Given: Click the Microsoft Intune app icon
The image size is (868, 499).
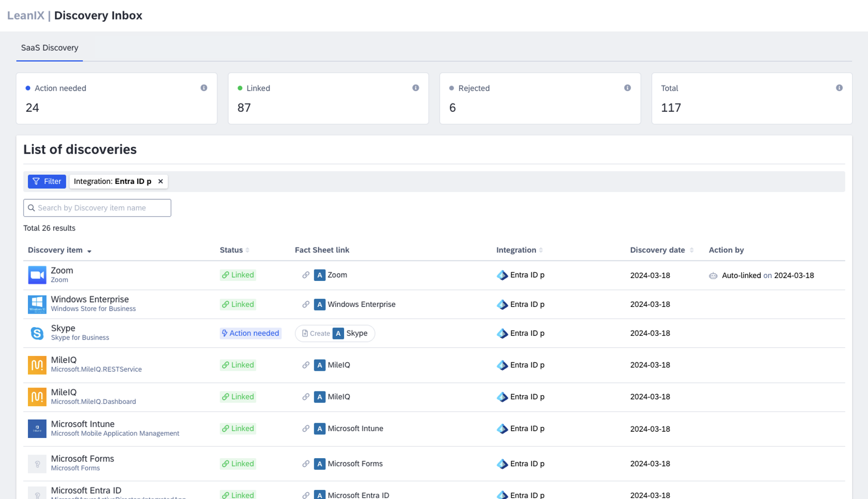Looking at the screenshot, I should [37, 428].
